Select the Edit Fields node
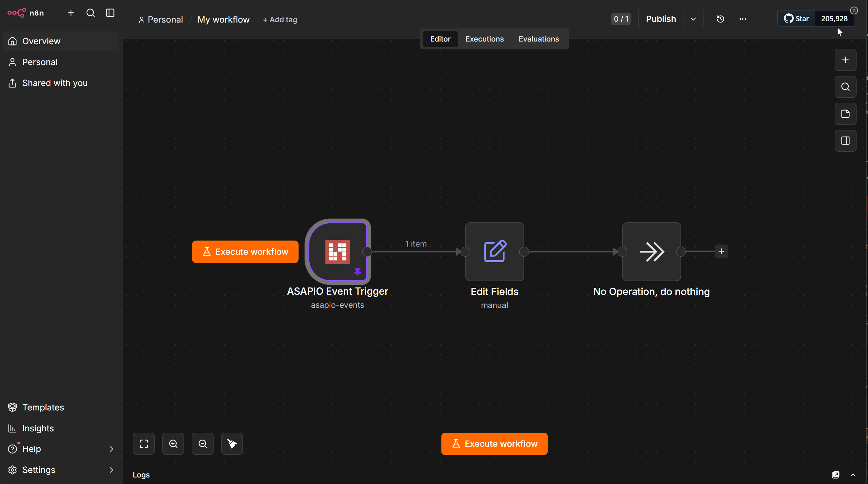The height and width of the screenshot is (484, 868). coord(494,251)
